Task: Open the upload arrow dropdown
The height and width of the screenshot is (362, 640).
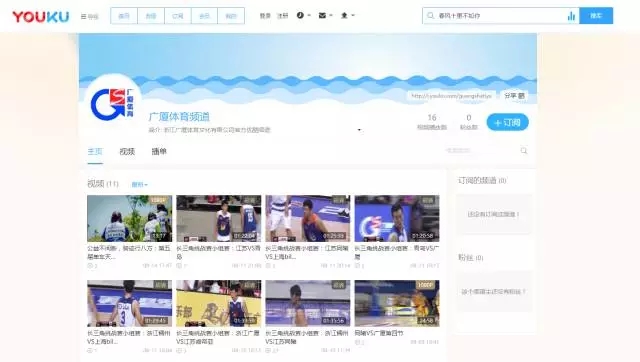Action: (x=347, y=16)
